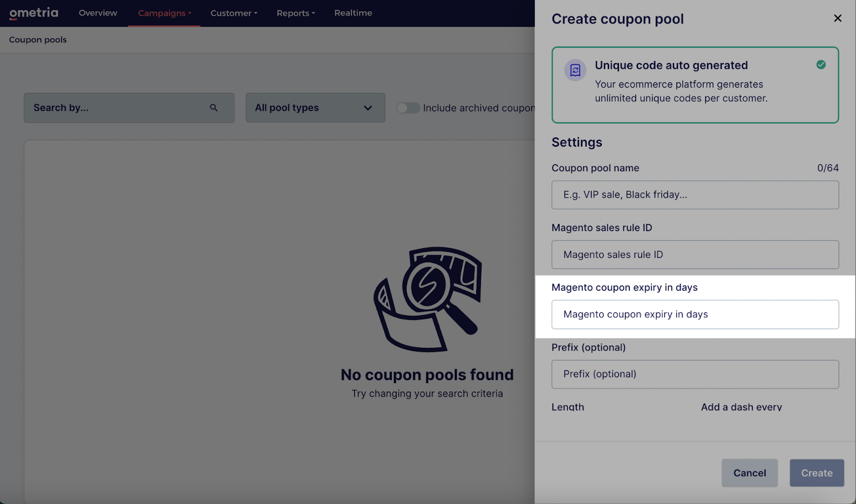Screen dimensions: 856x504
Task: Click the coupon sync icon in the card
Action: click(x=575, y=70)
